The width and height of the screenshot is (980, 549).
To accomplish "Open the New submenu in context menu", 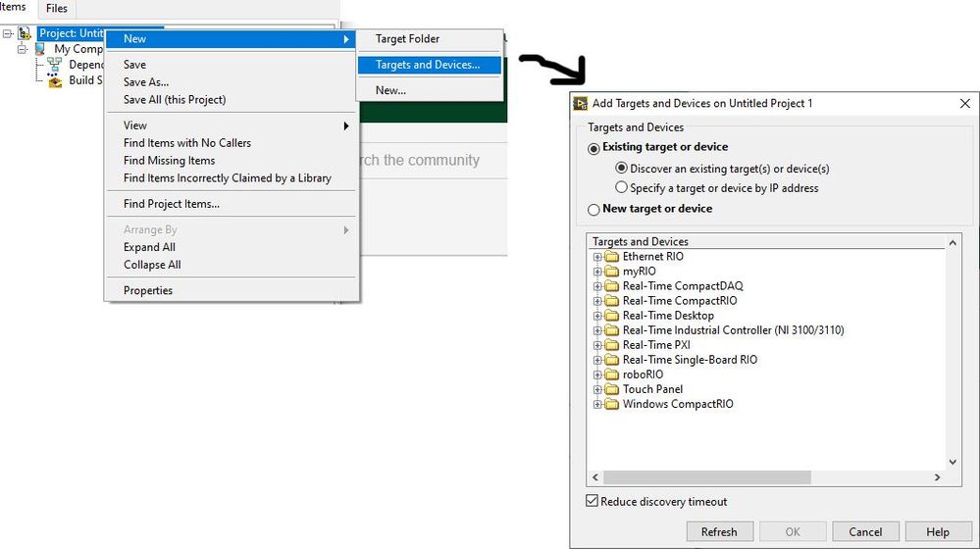I will (230, 38).
